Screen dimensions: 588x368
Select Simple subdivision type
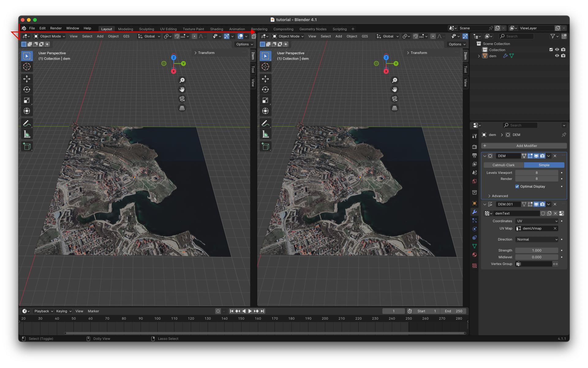[x=544, y=165]
